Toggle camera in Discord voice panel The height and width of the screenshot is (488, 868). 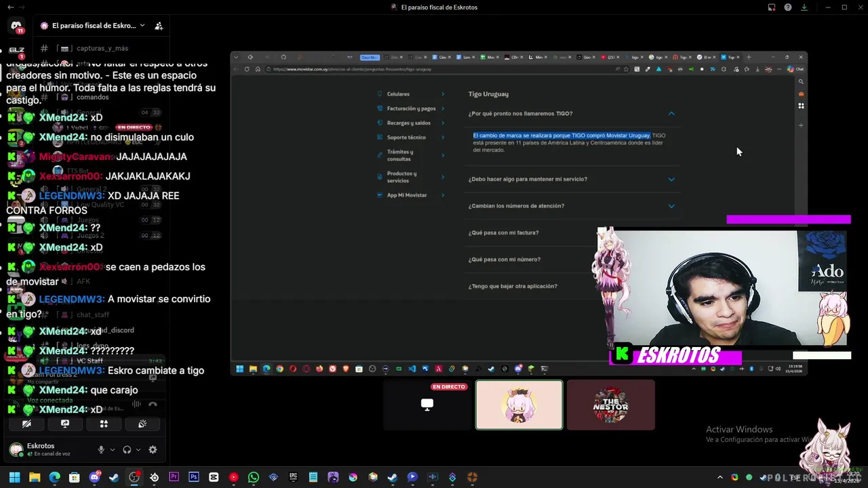(26, 424)
